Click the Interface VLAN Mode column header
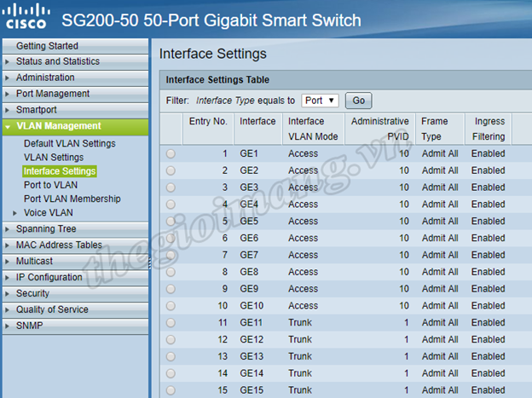532x398 pixels. 313,129
